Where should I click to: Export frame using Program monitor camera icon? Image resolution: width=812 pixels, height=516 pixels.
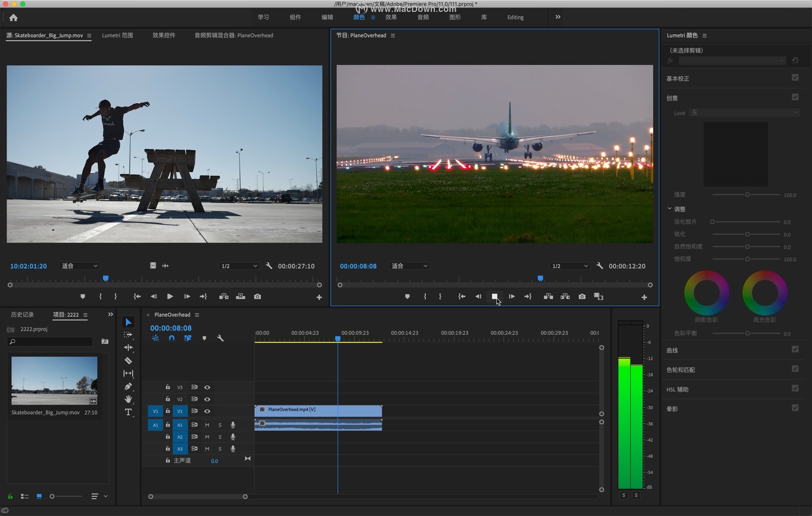tap(582, 297)
